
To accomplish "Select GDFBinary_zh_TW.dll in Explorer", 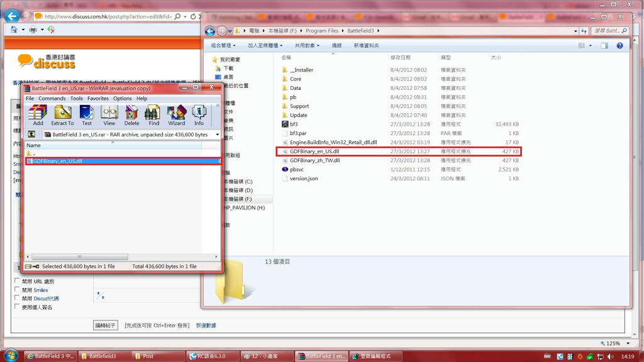I will click(x=314, y=160).
